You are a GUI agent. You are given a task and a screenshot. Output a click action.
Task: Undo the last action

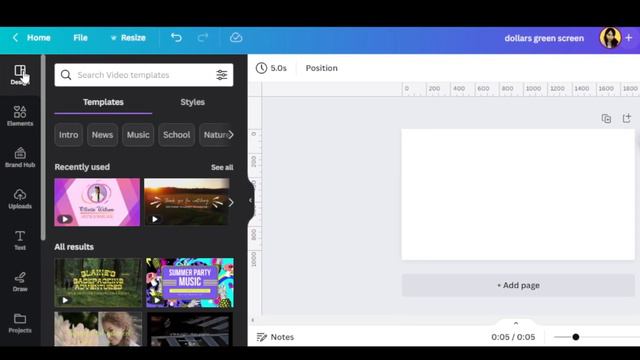click(176, 38)
